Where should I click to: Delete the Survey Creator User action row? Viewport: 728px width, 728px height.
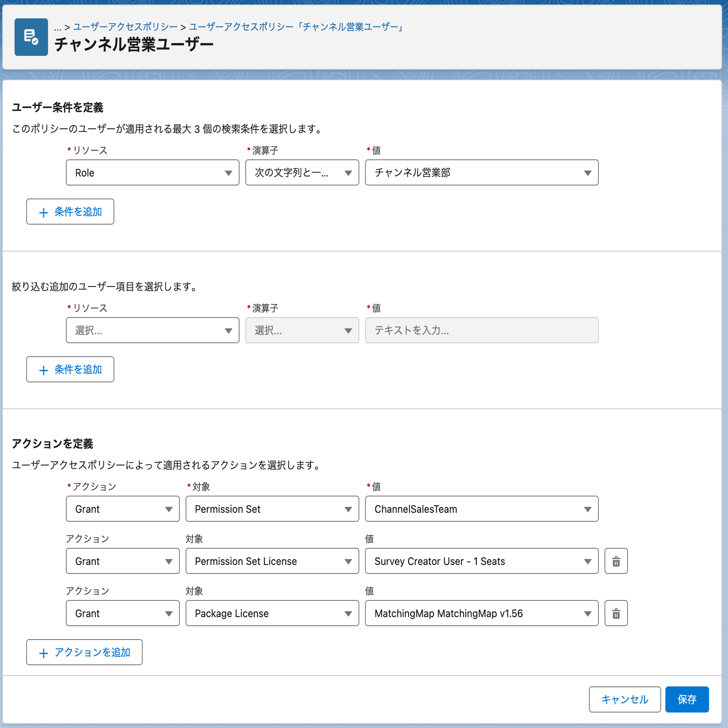(615, 561)
